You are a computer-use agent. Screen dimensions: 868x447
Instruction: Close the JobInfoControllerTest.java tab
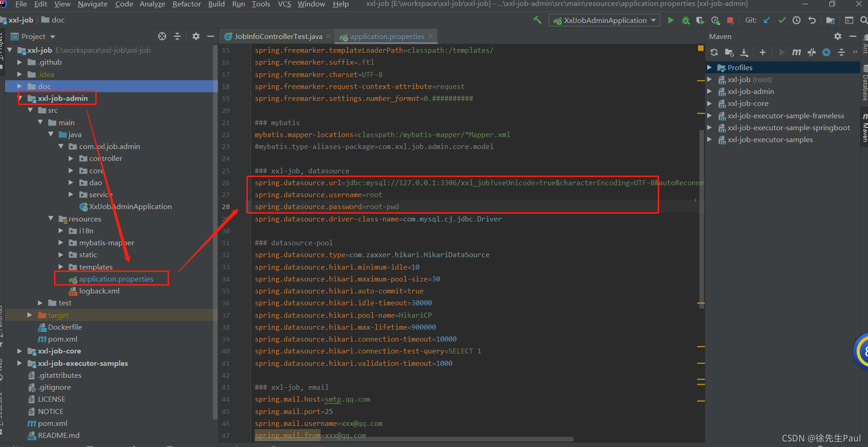[x=328, y=37]
